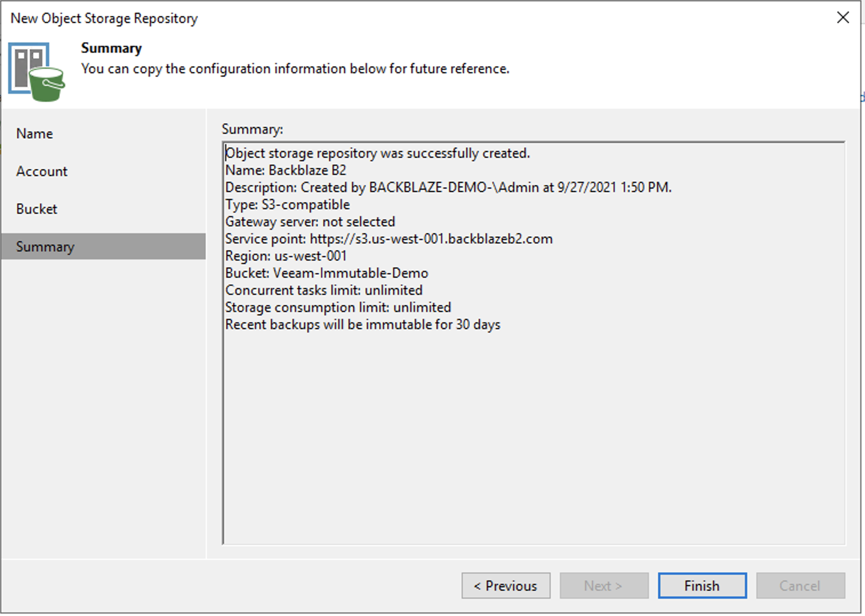Click inside the Summary text box

tap(534, 343)
